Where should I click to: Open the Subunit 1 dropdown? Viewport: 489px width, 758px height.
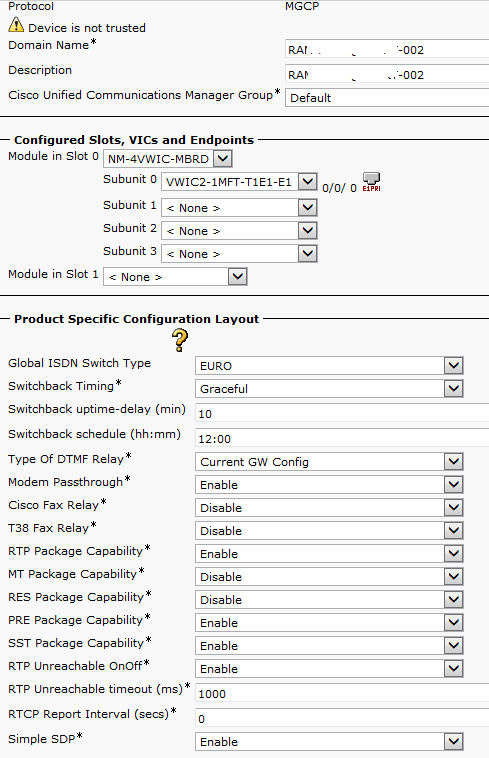click(239, 208)
